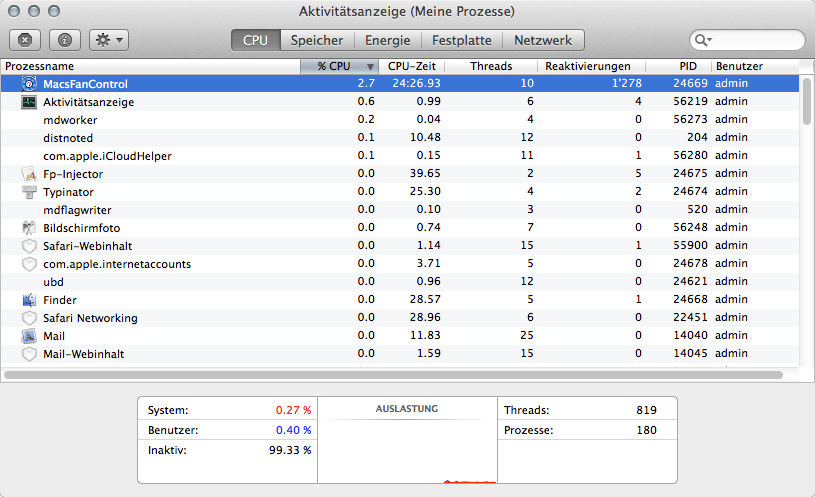Click PID 24669 of MacsFanControl

pyautogui.click(x=690, y=83)
